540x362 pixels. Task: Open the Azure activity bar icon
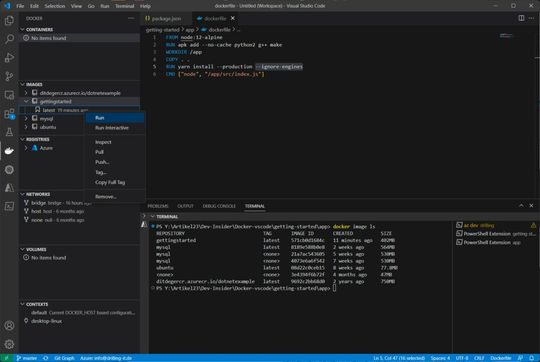point(9,188)
